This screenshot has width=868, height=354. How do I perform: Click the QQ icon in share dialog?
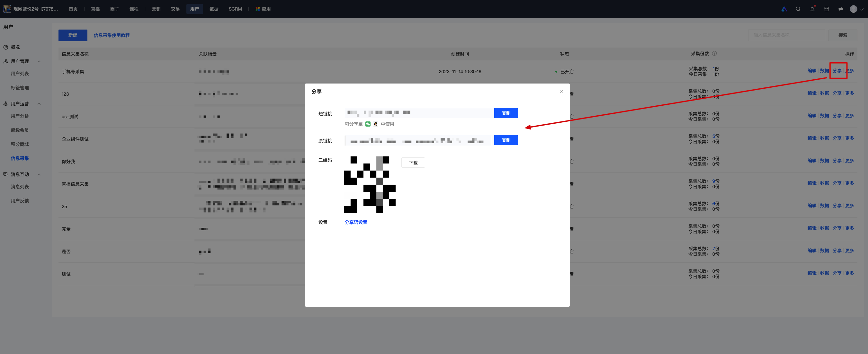[375, 124]
